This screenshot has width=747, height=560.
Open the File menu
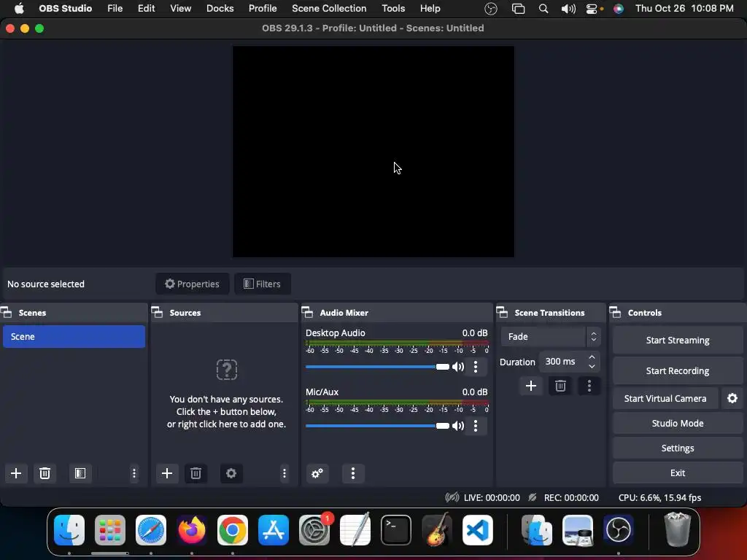click(115, 9)
